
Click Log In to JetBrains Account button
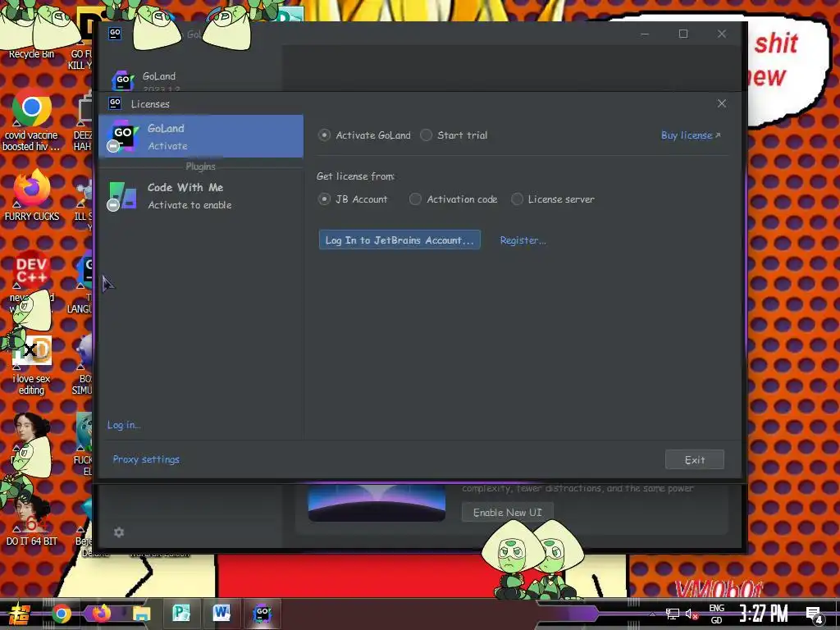click(x=399, y=240)
